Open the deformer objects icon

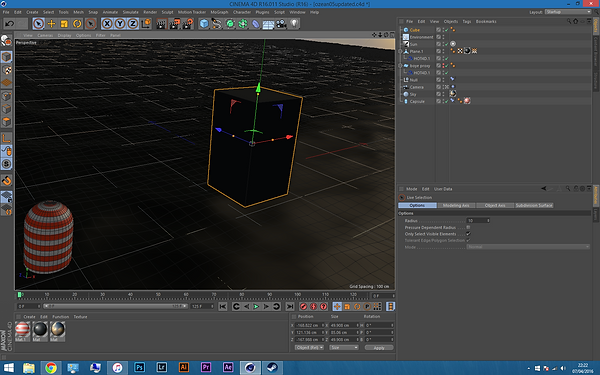[256, 24]
